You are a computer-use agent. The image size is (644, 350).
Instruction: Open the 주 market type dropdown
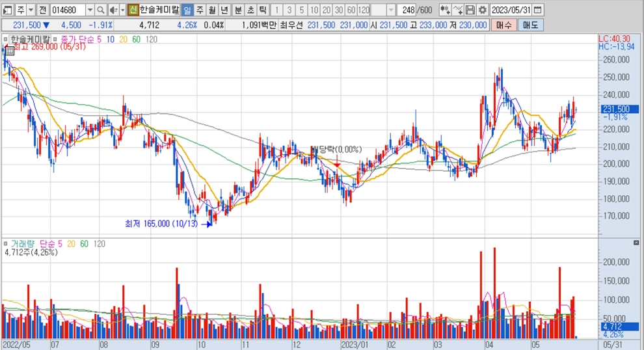point(31,10)
